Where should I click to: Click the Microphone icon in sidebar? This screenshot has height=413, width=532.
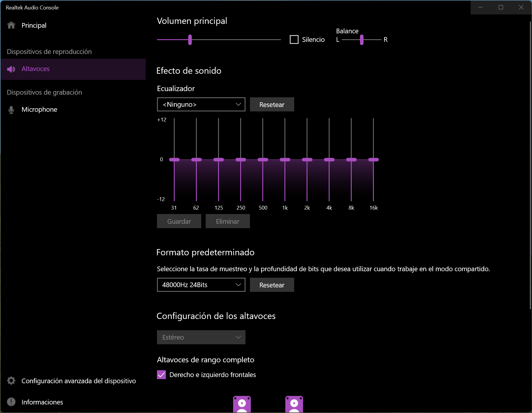pos(11,110)
